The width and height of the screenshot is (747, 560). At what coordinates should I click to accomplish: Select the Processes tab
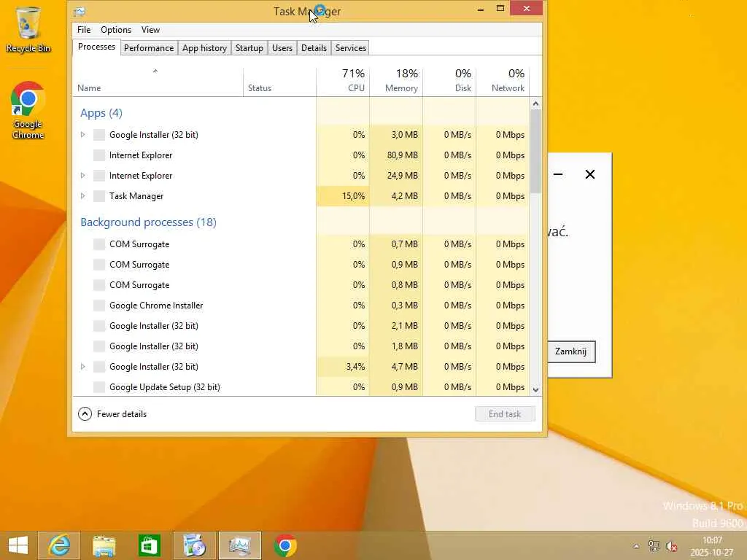(x=96, y=47)
